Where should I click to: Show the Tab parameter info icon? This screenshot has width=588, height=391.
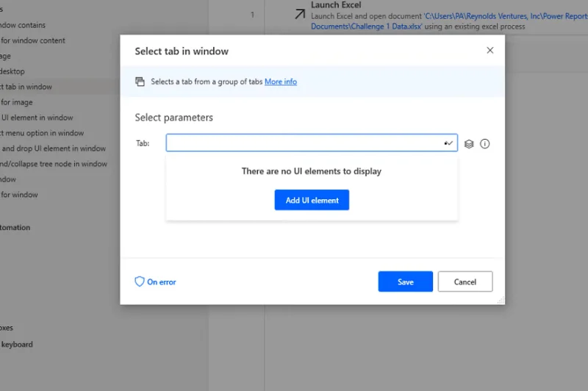click(x=485, y=143)
